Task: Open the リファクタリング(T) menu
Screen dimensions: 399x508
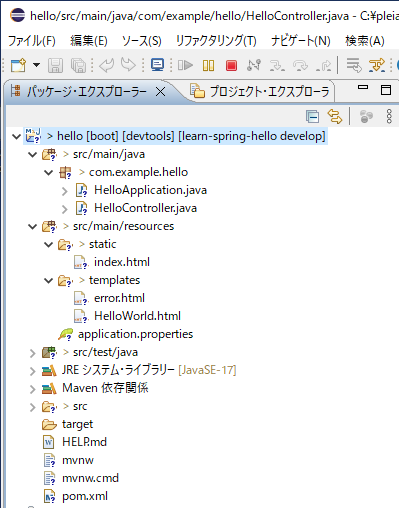Action: 216,41
